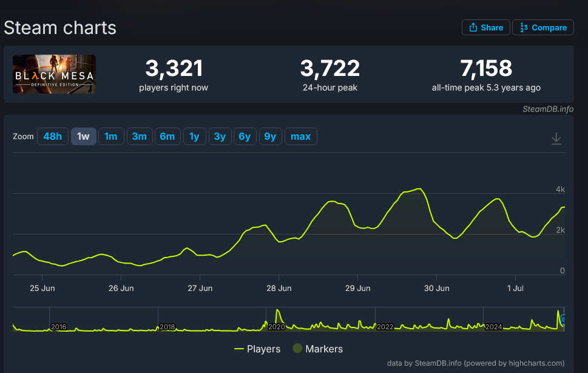This screenshot has height=373, width=588.
Task: Click the Black Mesa game thumbnail
Action: point(55,74)
